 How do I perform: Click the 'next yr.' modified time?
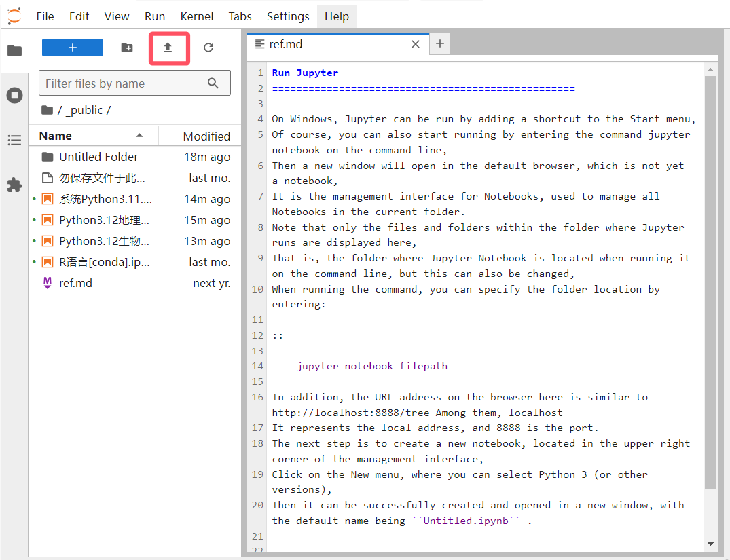click(x=212, y=284)
